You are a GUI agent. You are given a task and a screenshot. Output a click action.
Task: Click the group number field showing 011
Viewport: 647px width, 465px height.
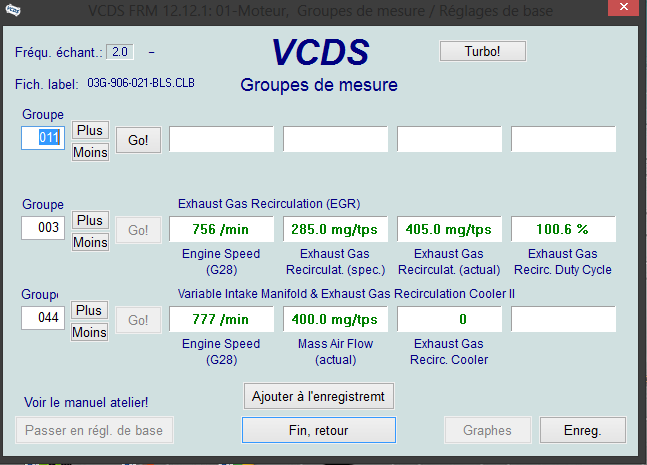click(43, 138)
